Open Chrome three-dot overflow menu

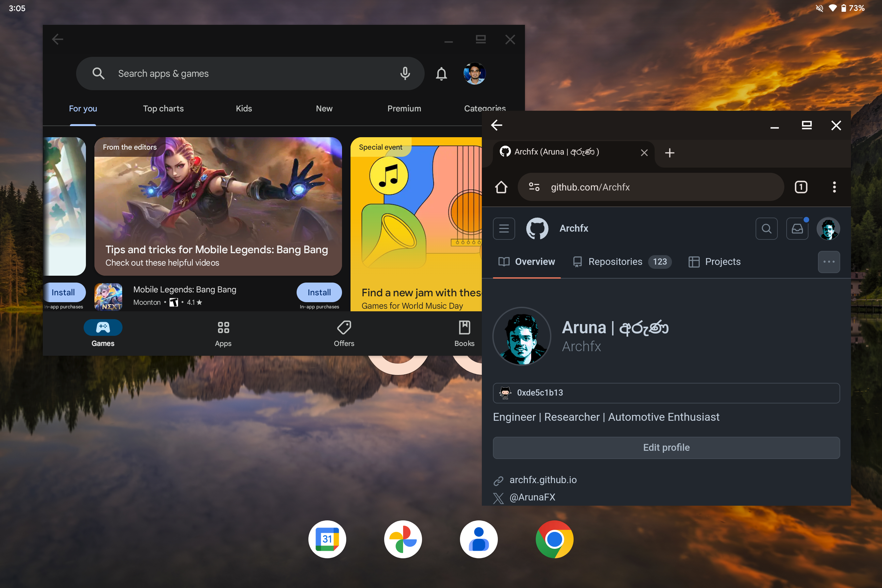click(834, 187)
